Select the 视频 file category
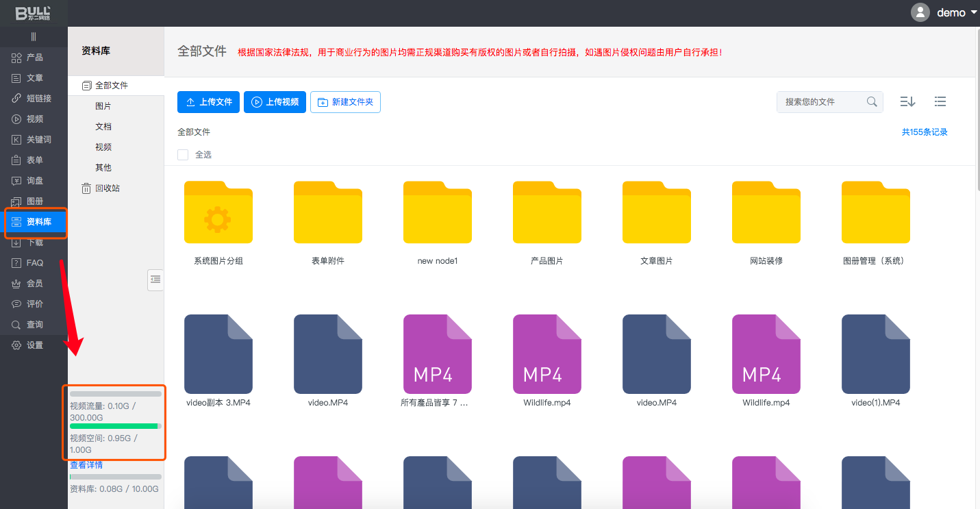Screen dimensions: 980x509 [103, 147]
